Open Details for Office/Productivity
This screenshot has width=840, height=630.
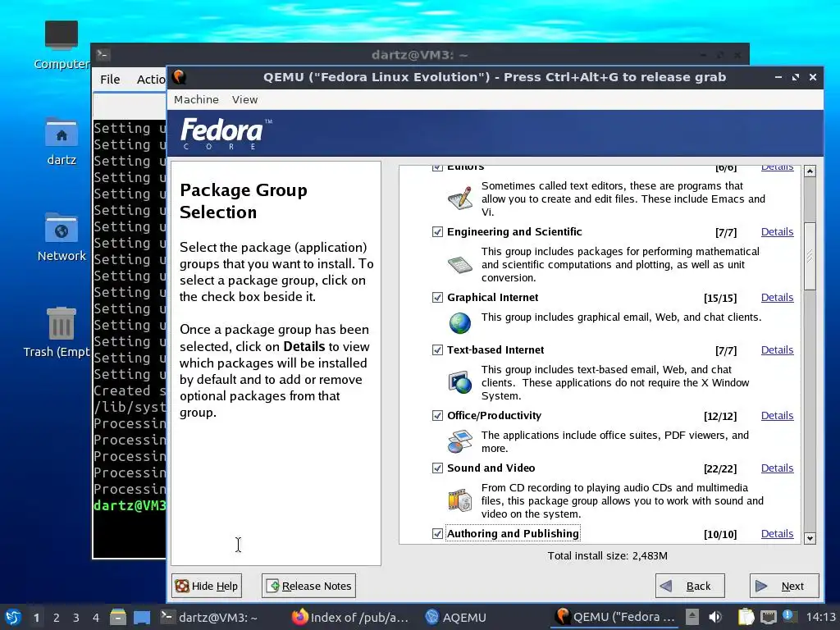click(x=778, y=416)
